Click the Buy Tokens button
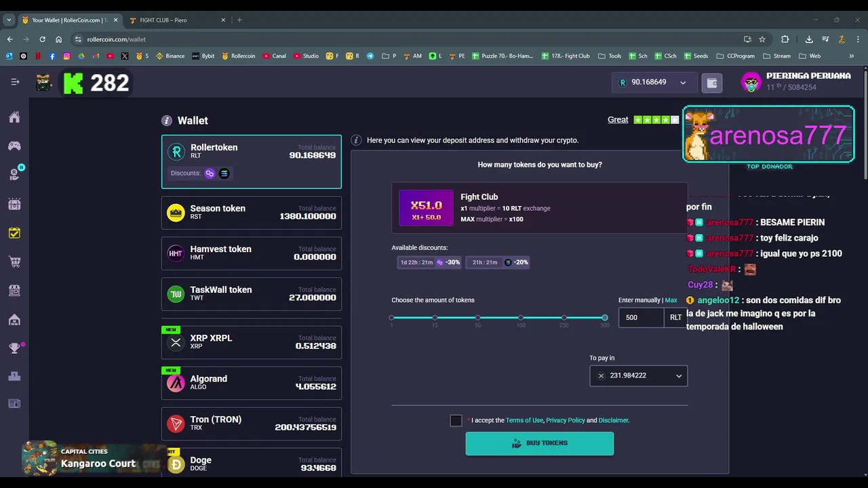The height and width of the screenshot is (488, 868). click(x=540, y=443)
